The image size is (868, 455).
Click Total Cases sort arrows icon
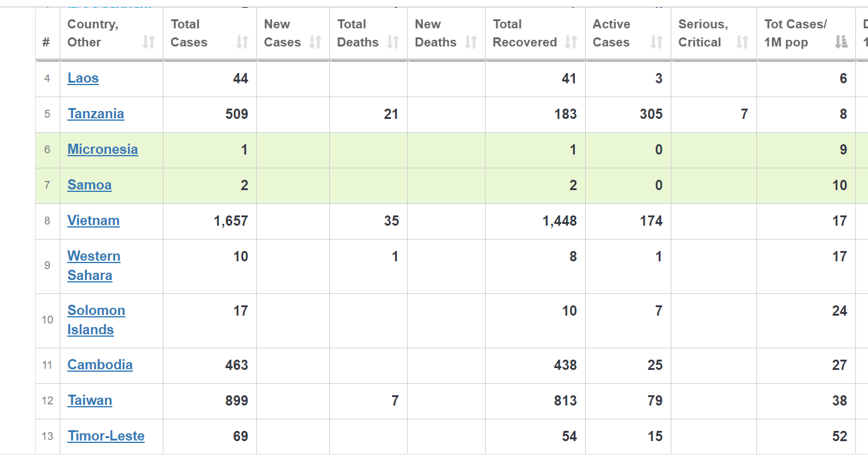click(x=242, y=42)
